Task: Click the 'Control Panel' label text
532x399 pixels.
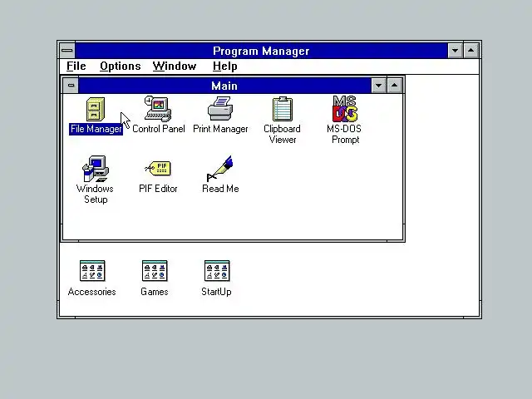Action: pos(159,129)
